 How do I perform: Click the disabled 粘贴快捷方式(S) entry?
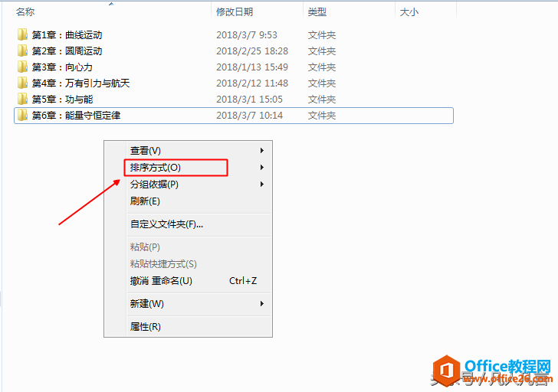[199, 264]
